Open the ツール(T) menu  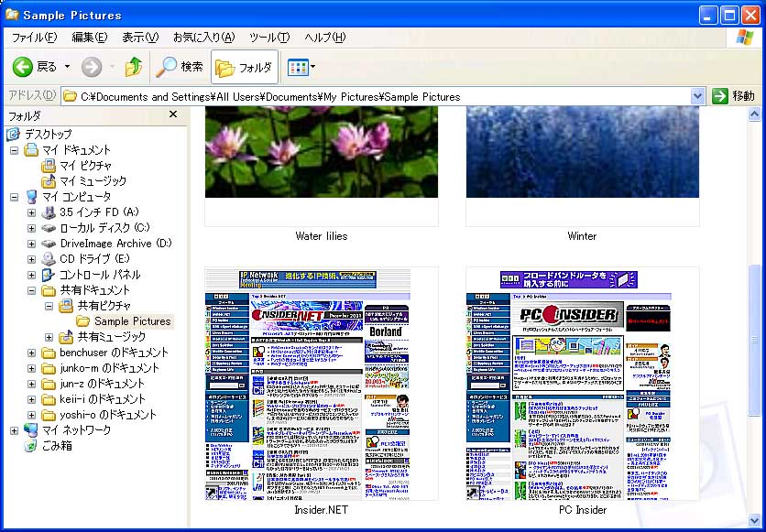coord(269,38)
